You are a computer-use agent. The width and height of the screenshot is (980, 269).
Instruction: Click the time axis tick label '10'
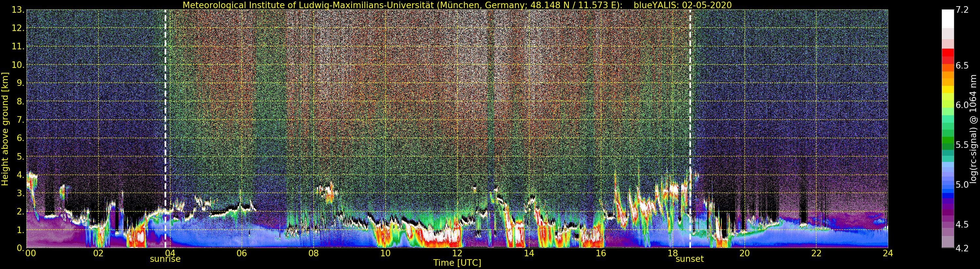pos(385,253)
